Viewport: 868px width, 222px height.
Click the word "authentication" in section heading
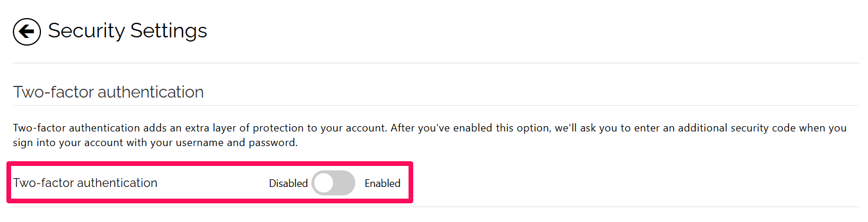point(150,92)
